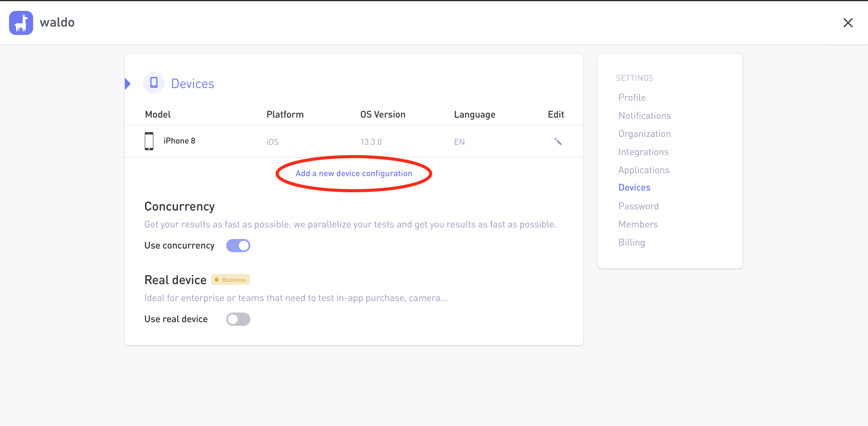This screenshot has height=426, width=868.
Task: Open Applications settings page
Action: click(x=644, y=170)
